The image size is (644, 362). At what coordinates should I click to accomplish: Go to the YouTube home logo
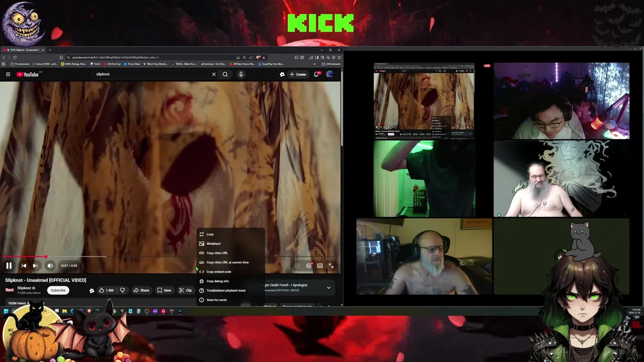[x=27, y=74]
